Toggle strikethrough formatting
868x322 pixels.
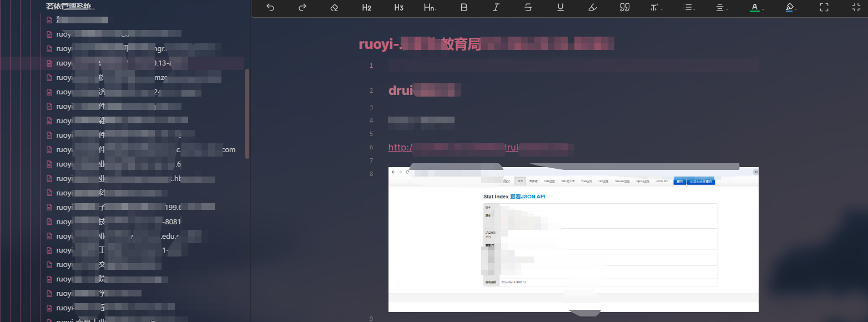528,7
